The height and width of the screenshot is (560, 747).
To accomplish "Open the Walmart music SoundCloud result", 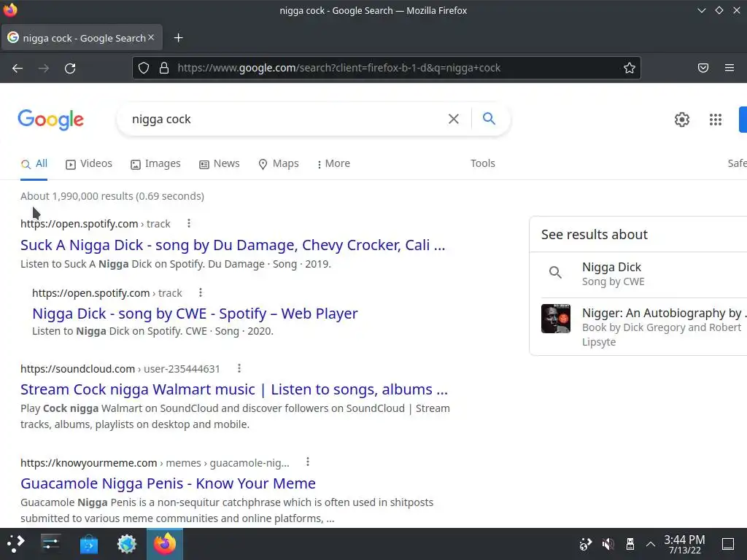I will pyautogui.click(x=234, y=389).
